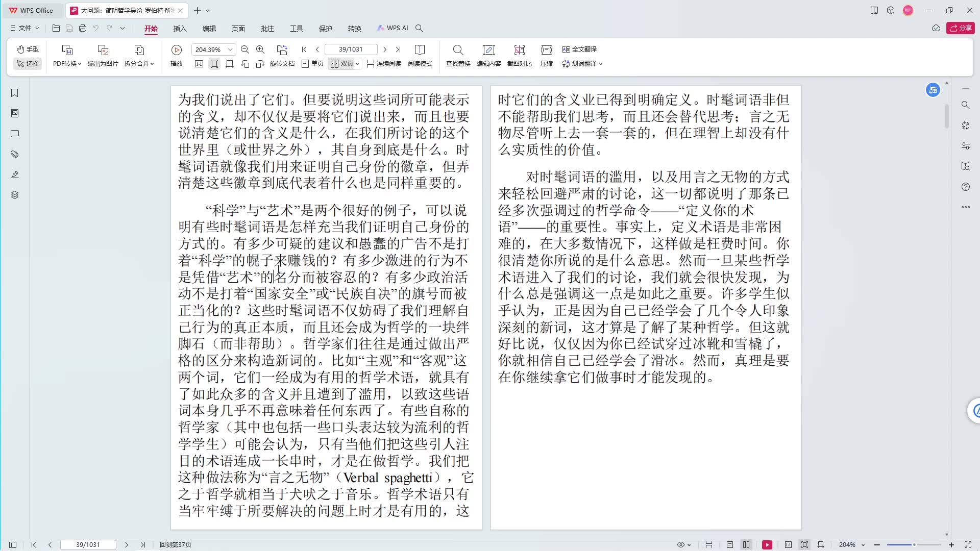Click 压缩 compress tool

pyautogui.click(x=547, y=56)
